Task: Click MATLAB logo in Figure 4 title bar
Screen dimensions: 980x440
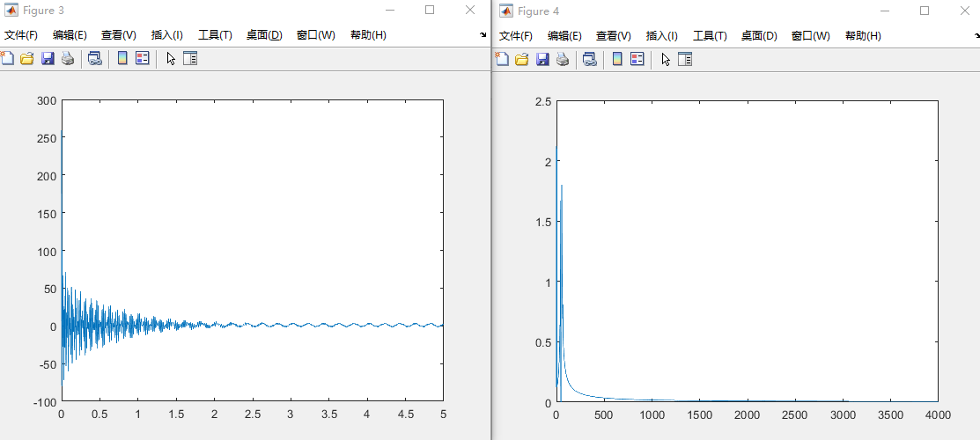Action: coord(506,11)
